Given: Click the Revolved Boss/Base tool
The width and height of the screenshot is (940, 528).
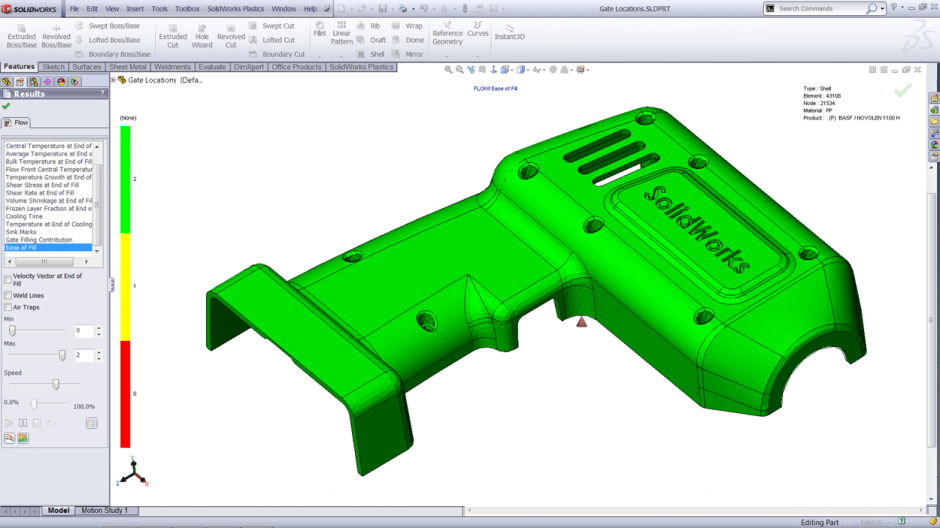Looking at the screenshot, I should pyautogui.click(x=56, y=37).
